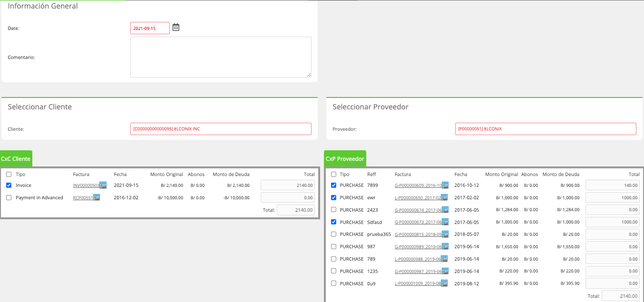The image size is (644, 302).
Task: Open the invoice link for purchase 0u9
Action: tap(418, 284)
